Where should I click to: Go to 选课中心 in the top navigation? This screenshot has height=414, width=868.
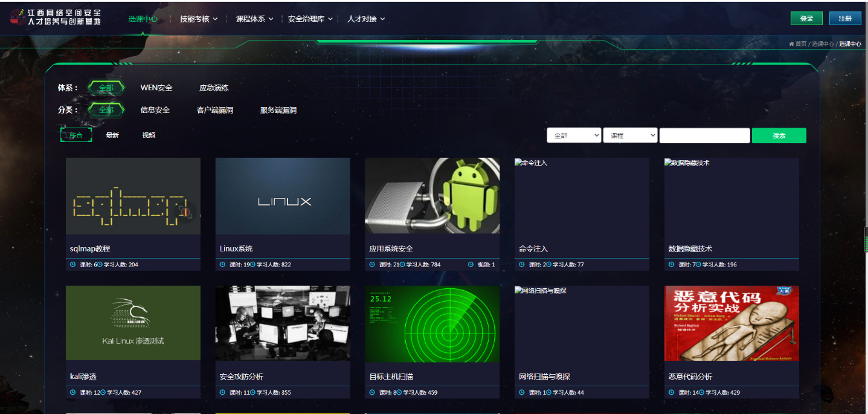point(143,19)
